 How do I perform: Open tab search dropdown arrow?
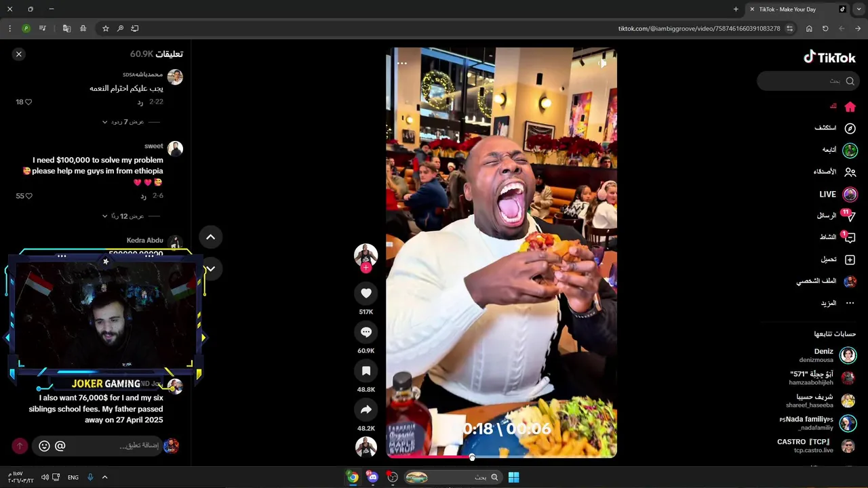tap(859, 9)
